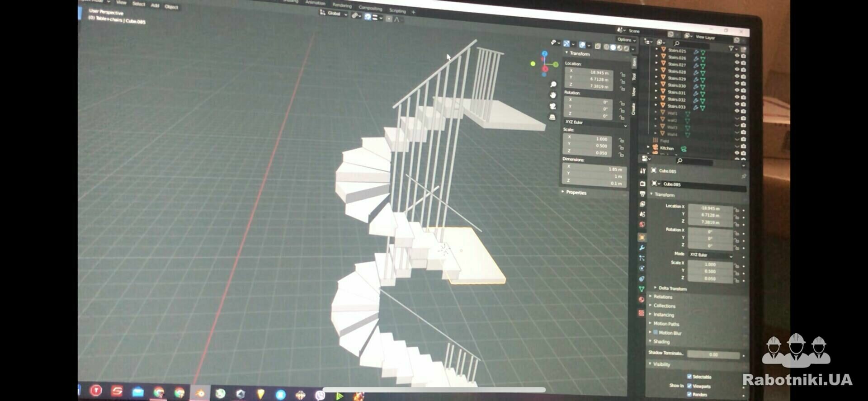Expand the Instancing panel

coord(651,314)
